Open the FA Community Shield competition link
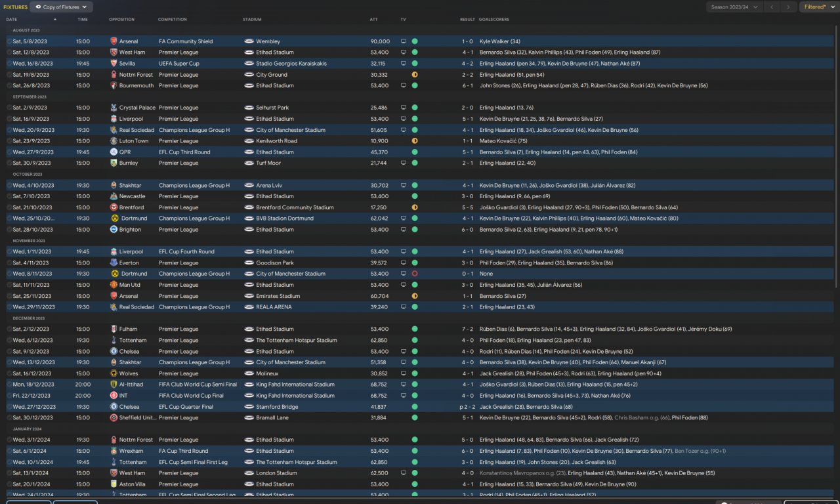This screenshot has width=840, height=504. coord(186,41)
